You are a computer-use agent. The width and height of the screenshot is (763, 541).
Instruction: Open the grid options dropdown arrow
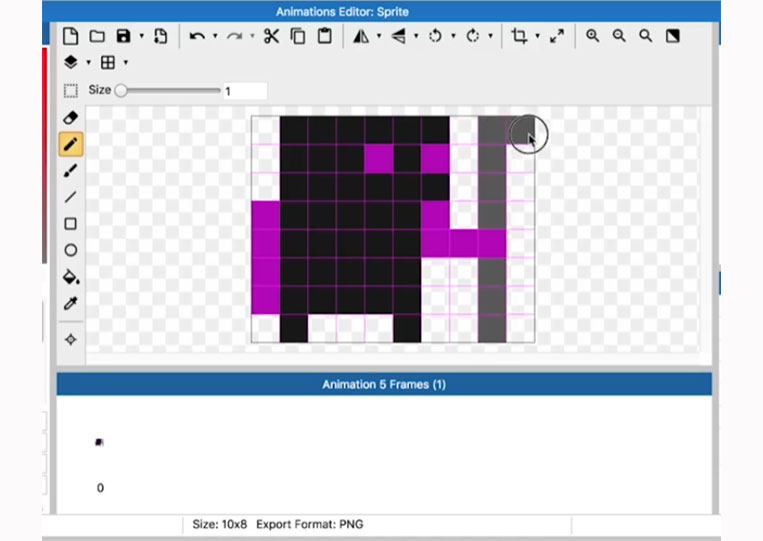[126, 62]
